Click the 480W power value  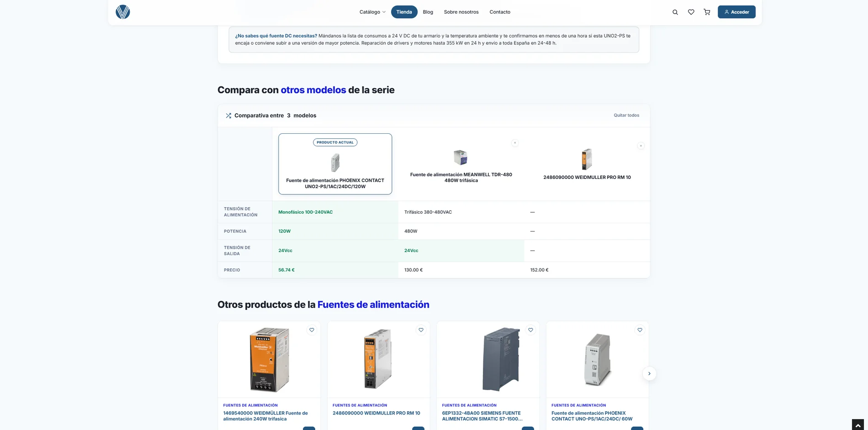(411, 231)
